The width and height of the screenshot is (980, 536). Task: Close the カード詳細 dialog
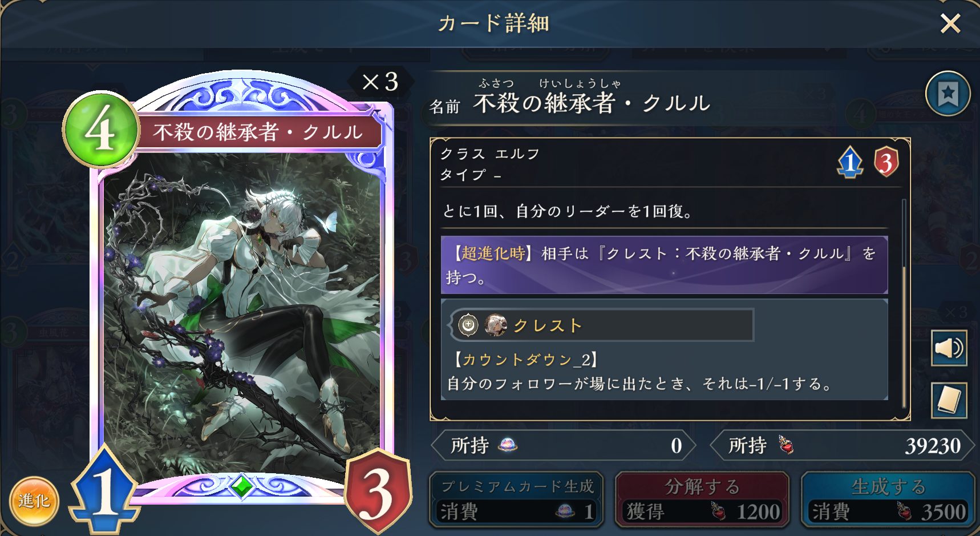pos(950,23)
